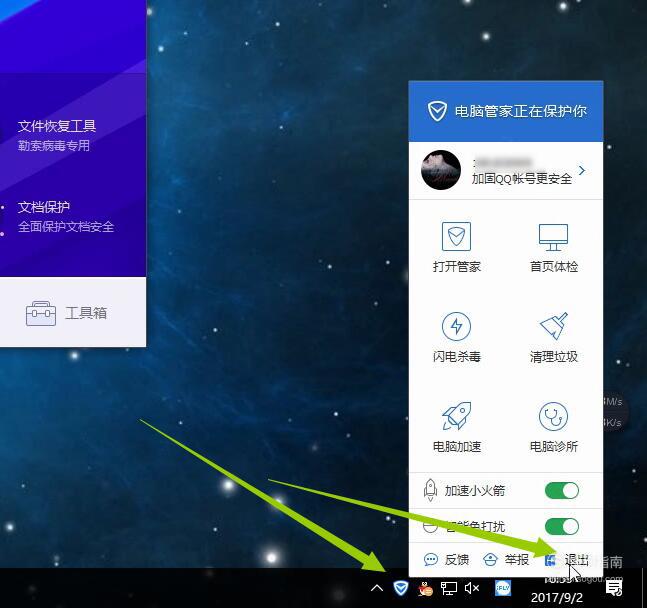Click the orange crab tray icon

[425, 589]
